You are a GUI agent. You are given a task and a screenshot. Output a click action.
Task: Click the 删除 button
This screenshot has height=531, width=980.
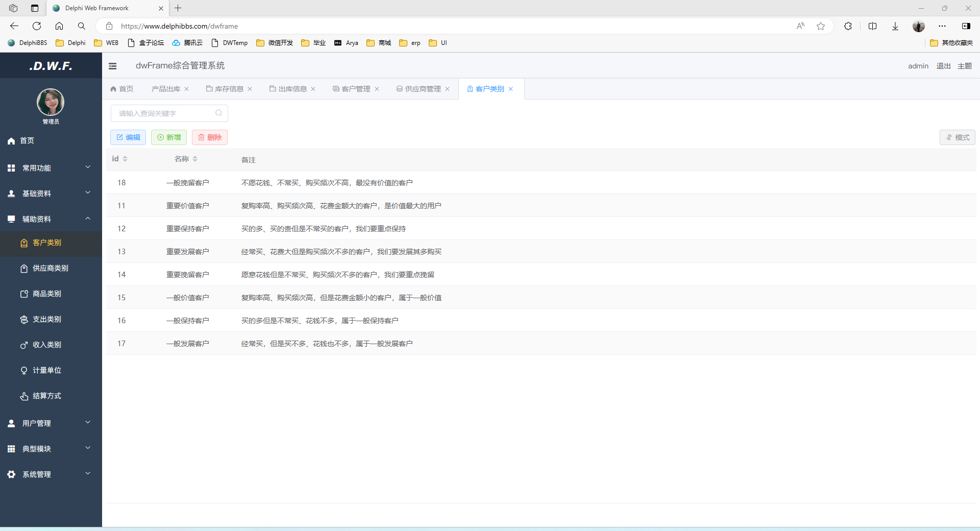coord(210,137)
